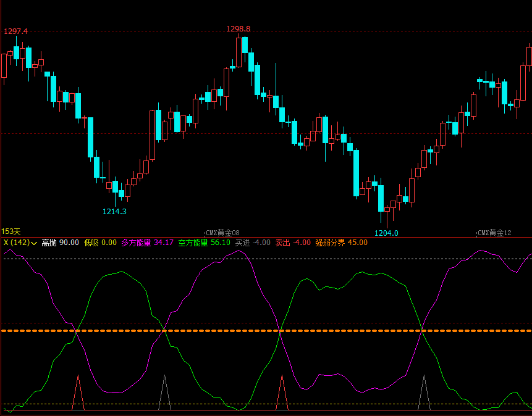The height and width of the screenshot is (416, 532).
Task: Select the 空方能量 56.10 indicator label
Action: click(x=204, y=243)
